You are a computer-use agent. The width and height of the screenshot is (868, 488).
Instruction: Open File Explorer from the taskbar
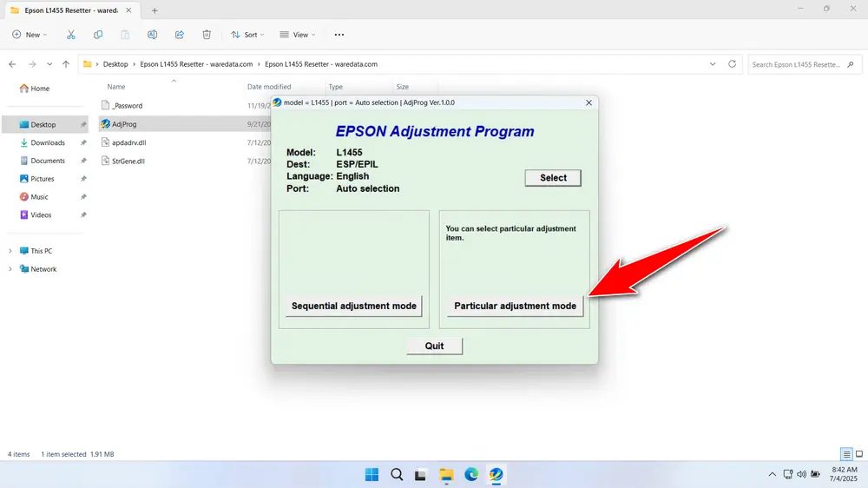[x=446, y=475]
